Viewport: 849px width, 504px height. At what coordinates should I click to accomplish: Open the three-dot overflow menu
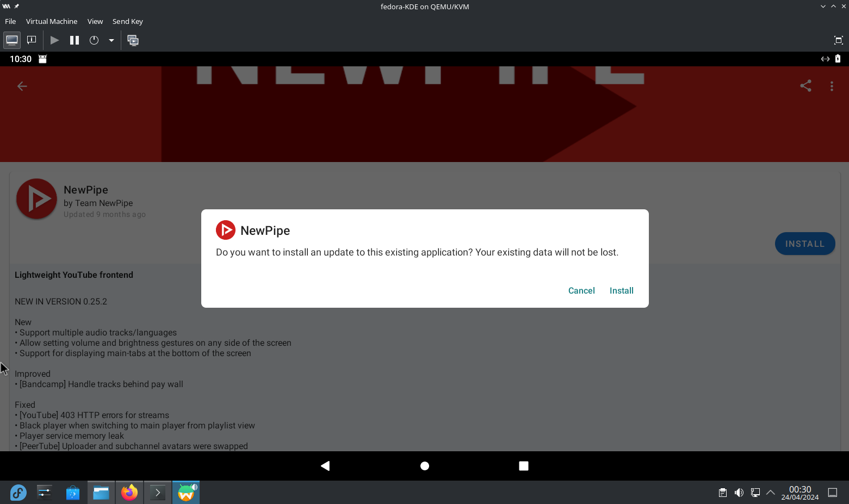click(x=832, y=86)
